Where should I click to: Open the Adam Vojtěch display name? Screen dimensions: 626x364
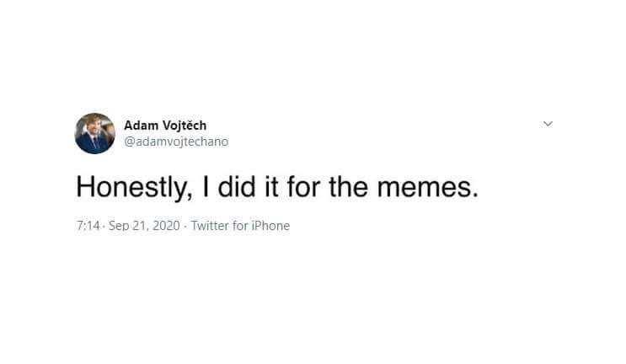(165, 126)
